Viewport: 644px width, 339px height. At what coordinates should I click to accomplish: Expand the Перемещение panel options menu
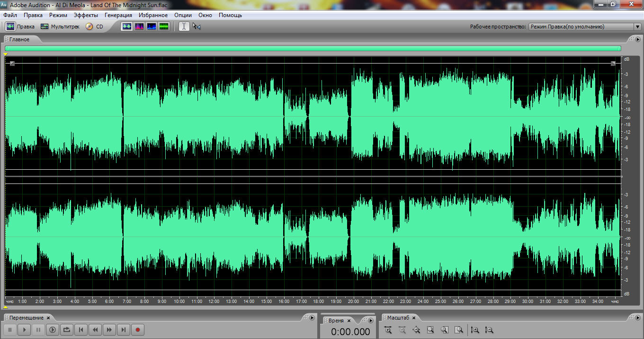(311, 318)
